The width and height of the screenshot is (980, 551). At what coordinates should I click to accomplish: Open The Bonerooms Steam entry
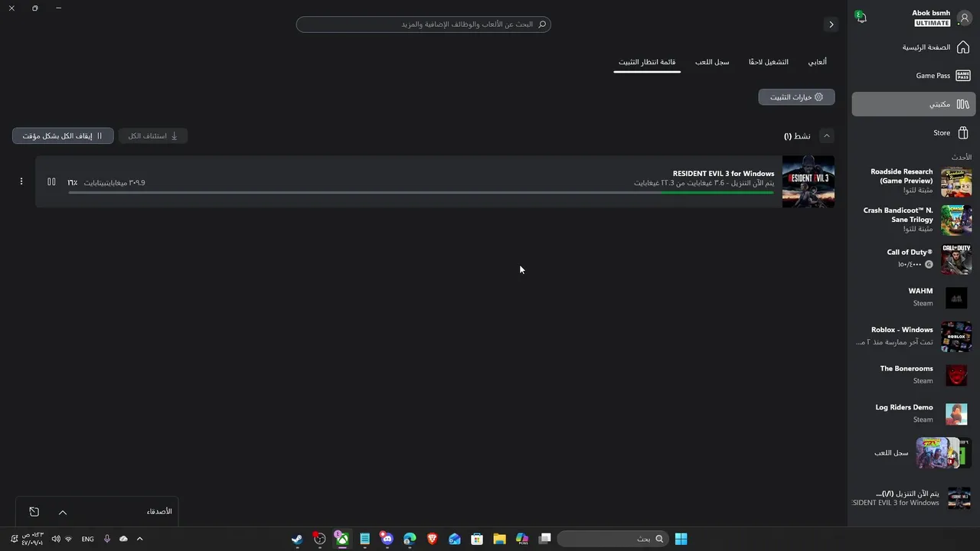[913, 375]
